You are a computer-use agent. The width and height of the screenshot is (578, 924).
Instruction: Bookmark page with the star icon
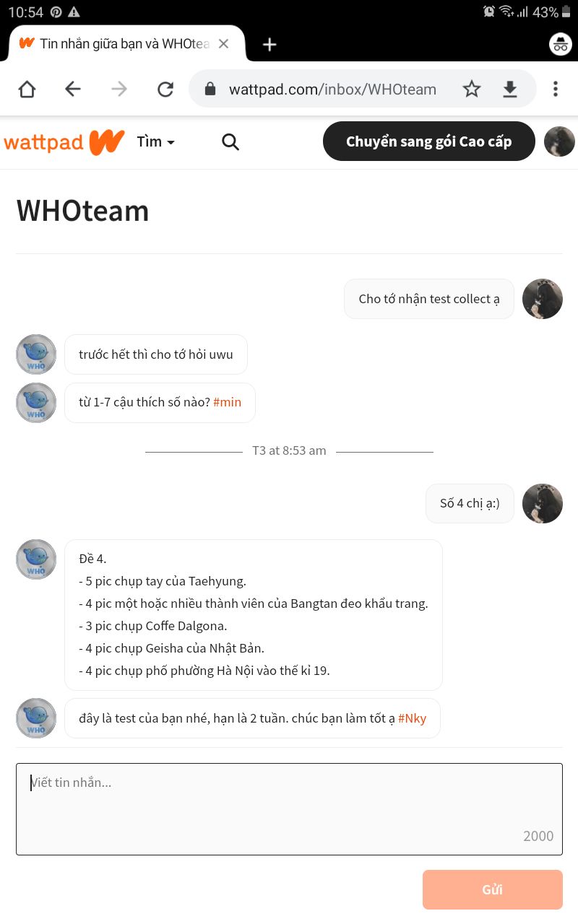(x=472, y=89)
